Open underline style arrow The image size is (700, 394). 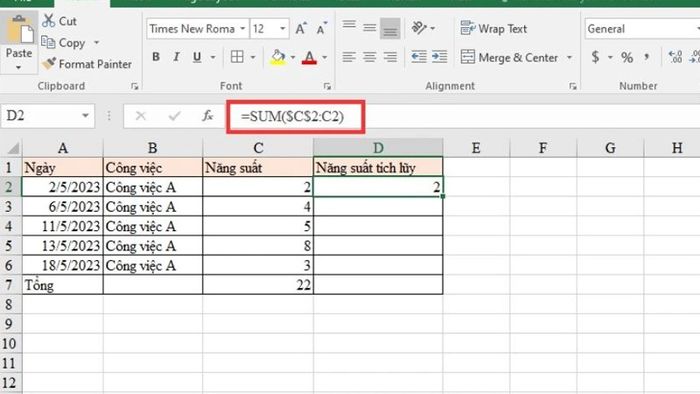(x=213, y=57)
